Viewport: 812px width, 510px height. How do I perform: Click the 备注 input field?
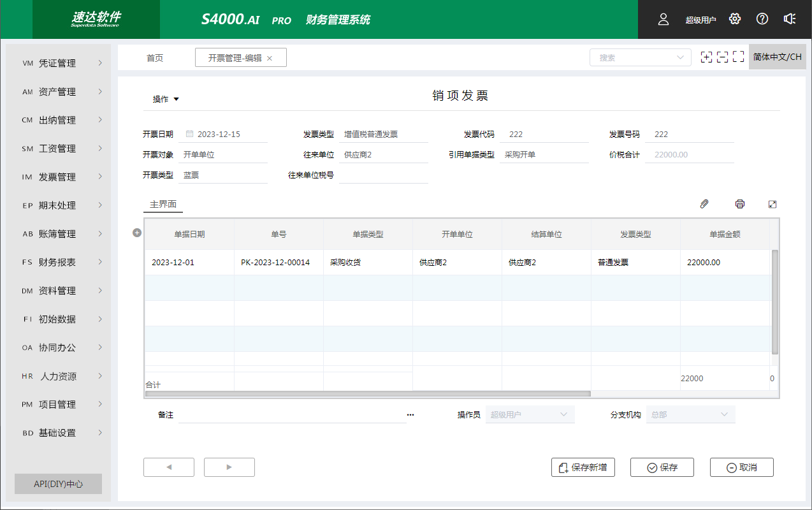291,414
